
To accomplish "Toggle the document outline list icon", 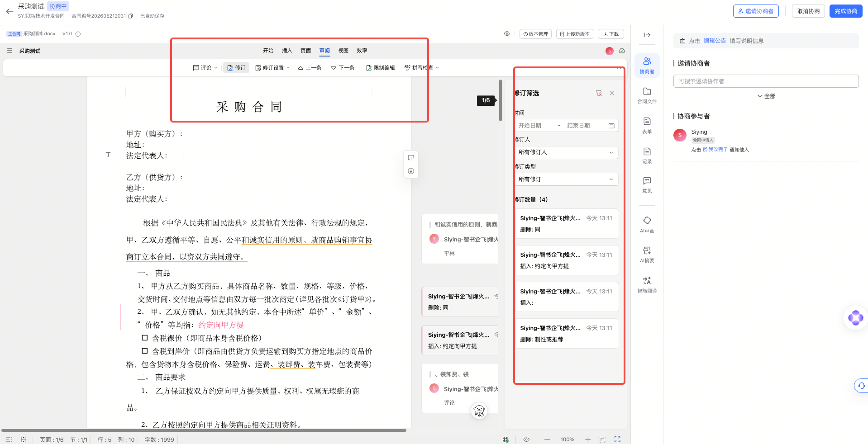I will coord(10,51).
